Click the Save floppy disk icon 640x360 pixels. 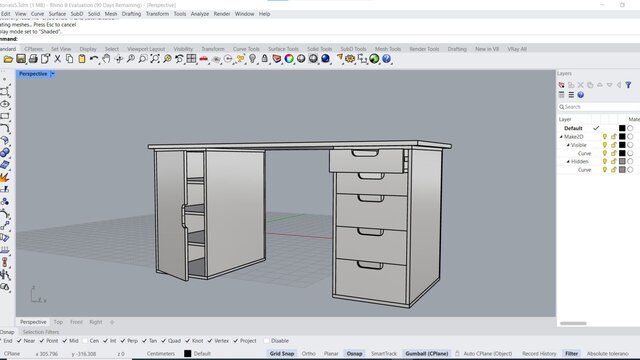point(21,59)
